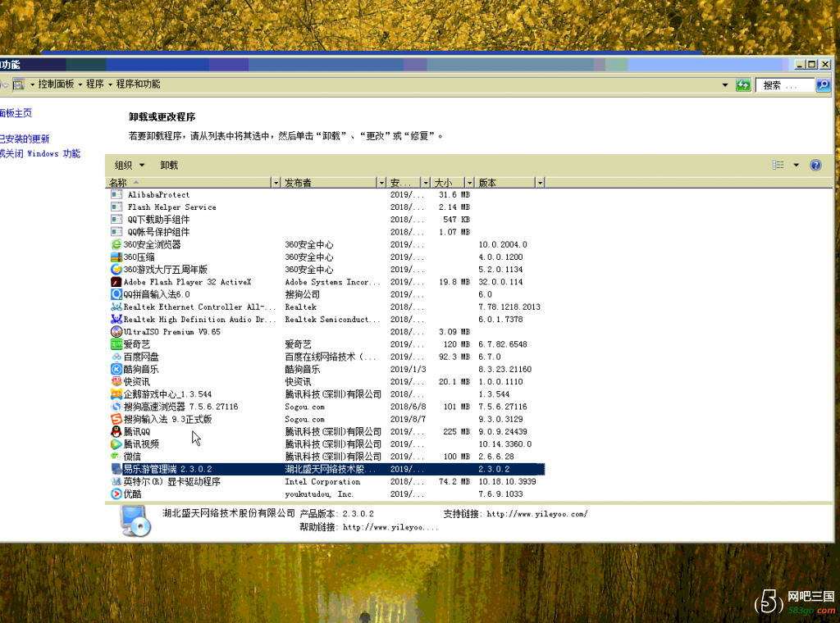
Task: Select the 搜狗高速浏览器 icon
Action: tap(116, 407)
